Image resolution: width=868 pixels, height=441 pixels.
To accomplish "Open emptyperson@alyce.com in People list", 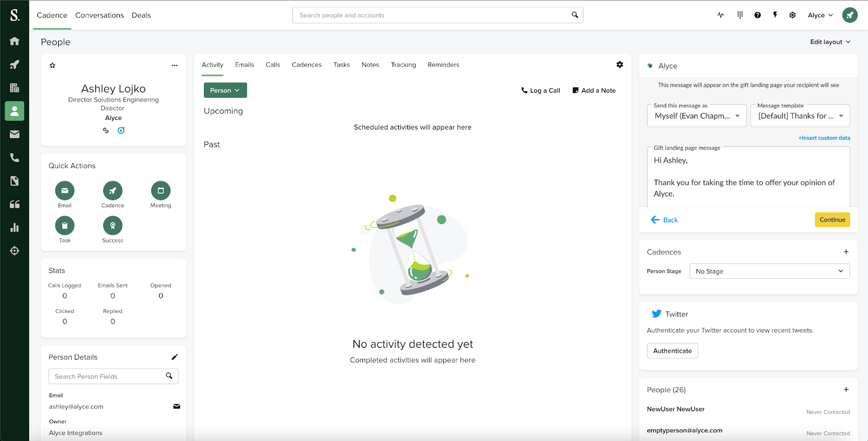I will (685, 430).
